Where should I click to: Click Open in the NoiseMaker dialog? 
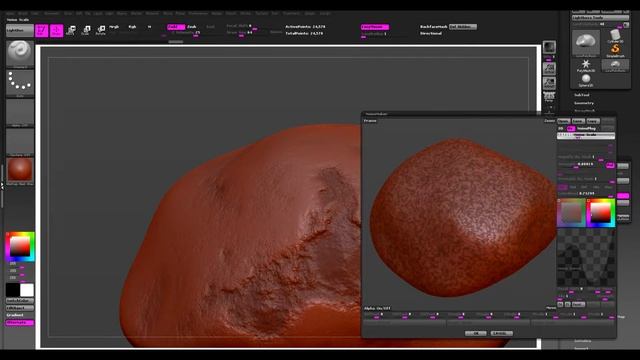[564, 121]
